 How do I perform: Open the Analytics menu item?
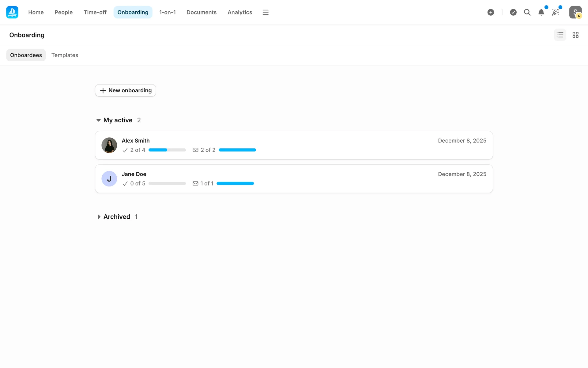tap(239, 12)
